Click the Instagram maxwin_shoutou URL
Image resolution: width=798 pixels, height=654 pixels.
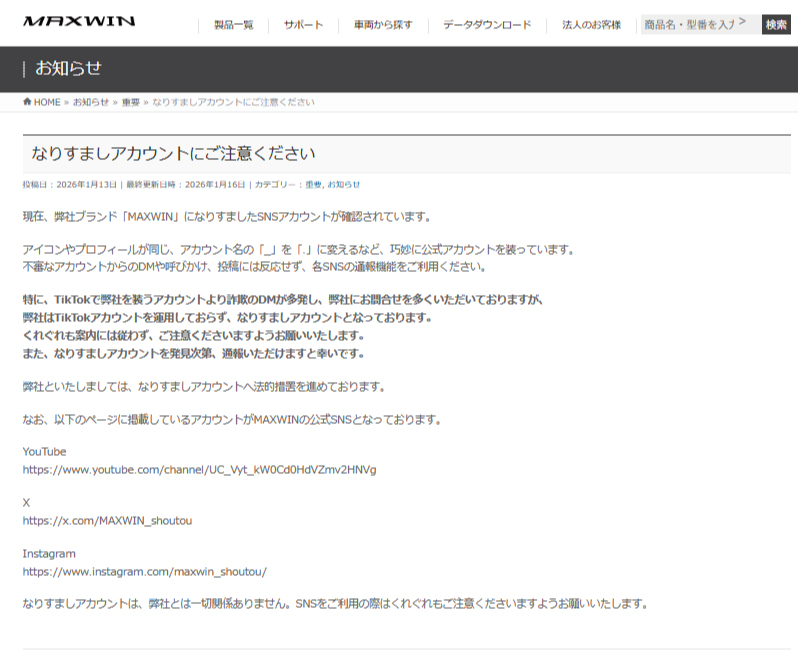(145, 572)
